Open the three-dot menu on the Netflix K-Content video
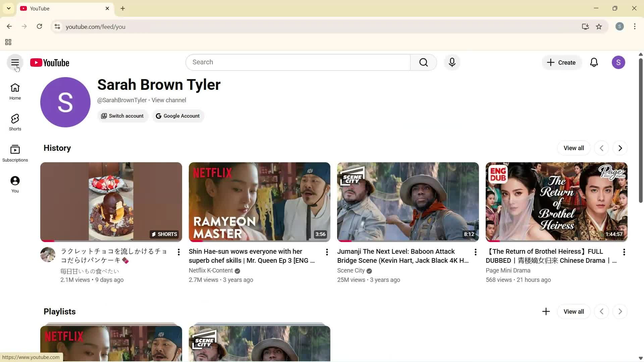This screenshot has height=362, width=644. click(327, 252)
